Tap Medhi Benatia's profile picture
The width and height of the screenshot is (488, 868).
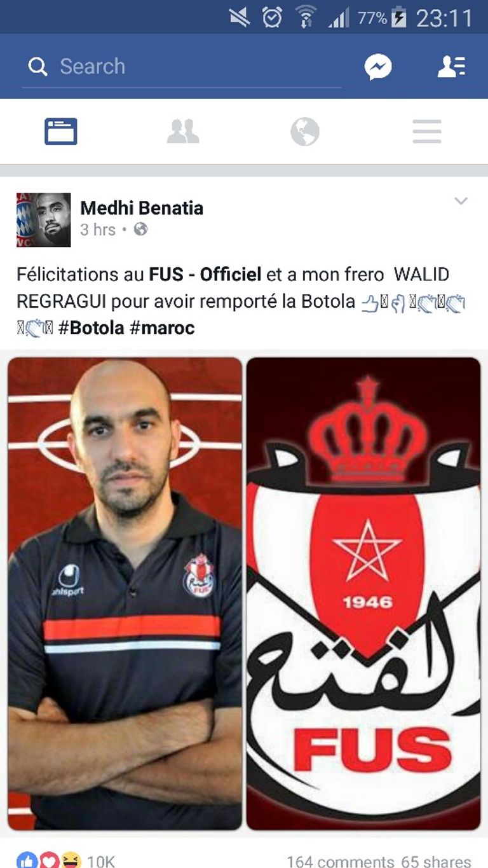click(x=43, y=220)
